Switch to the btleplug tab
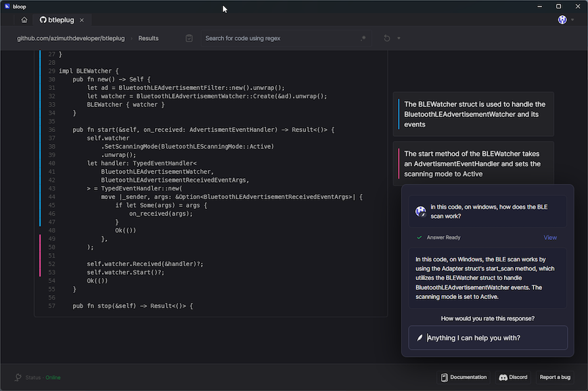 [x=58, y=20]
